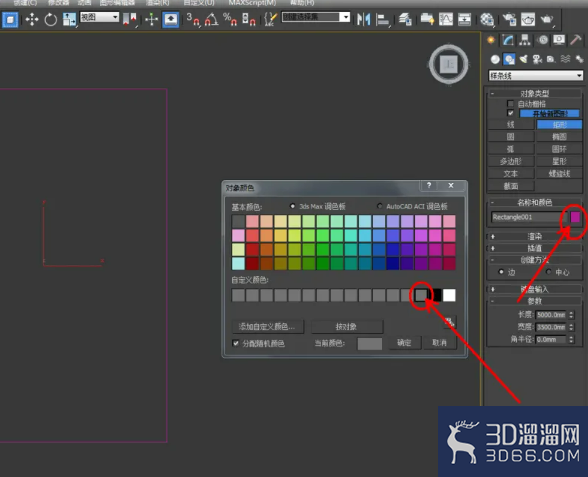Click the Use Pivot Point Center icon

click(129, 19)
